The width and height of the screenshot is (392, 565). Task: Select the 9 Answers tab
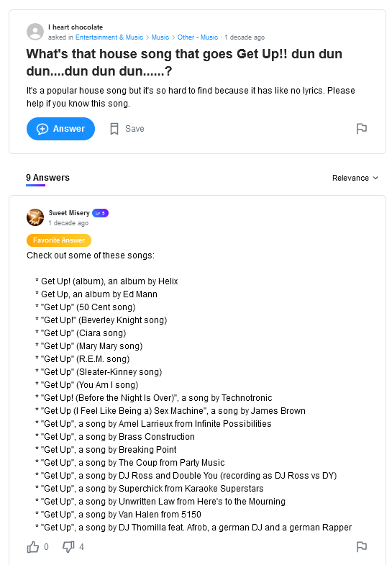47,178
